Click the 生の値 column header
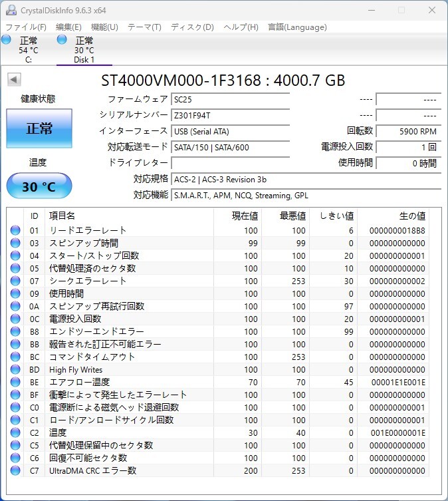The height and width of the screenshot is (501, 448). 393,216
